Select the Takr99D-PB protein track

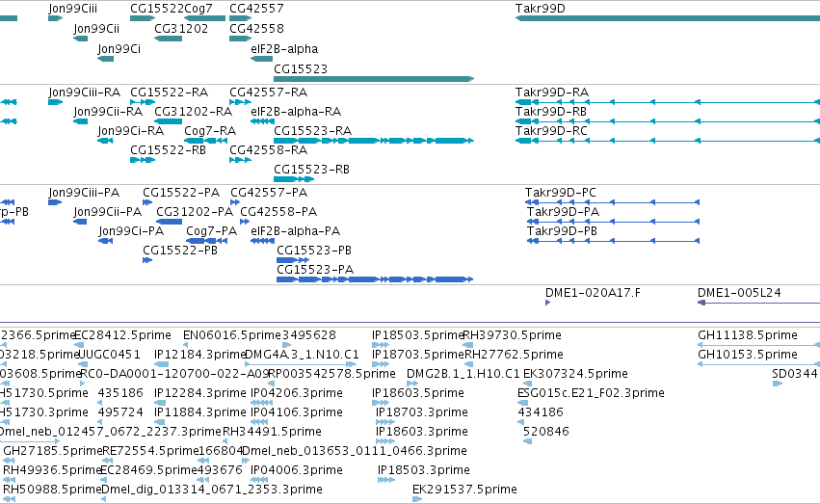(x=613, y=241)
